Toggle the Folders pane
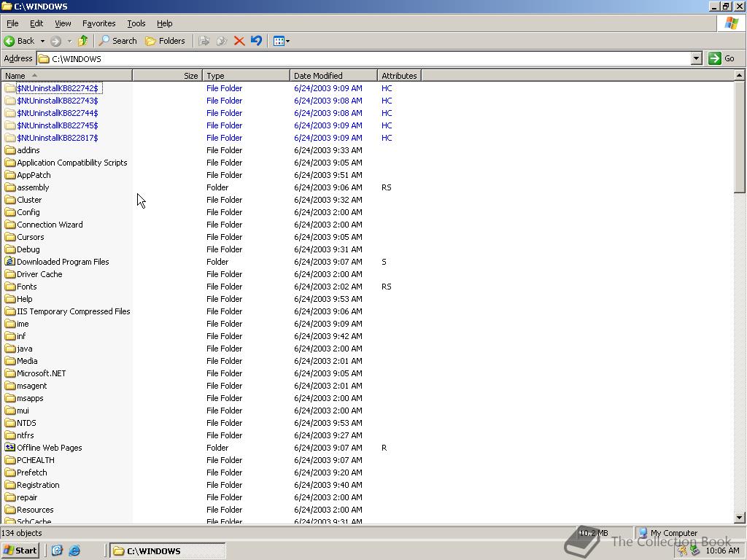 [x=165, y=41]
